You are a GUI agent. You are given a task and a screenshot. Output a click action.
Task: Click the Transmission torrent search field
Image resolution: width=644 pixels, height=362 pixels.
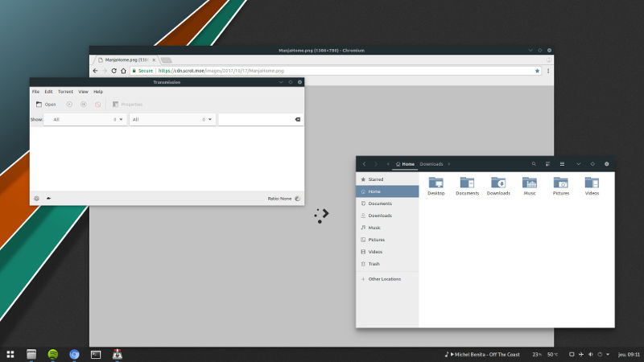(256, 119)
